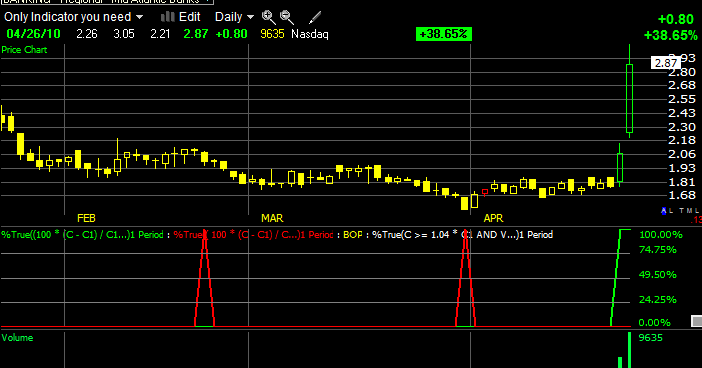Click the gray box at indicator pane edge
This screenshot has width=702, height=368.
[697, 321]
